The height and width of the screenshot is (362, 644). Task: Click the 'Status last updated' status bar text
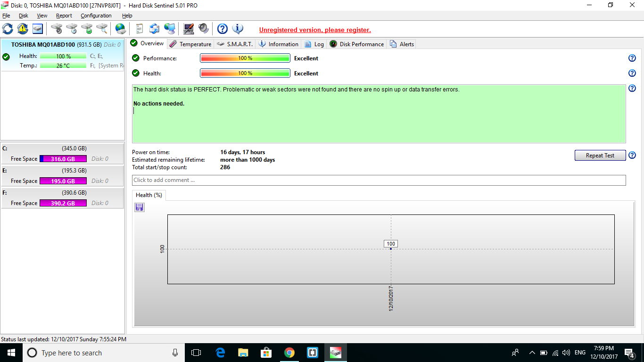[x=64, y=339]
